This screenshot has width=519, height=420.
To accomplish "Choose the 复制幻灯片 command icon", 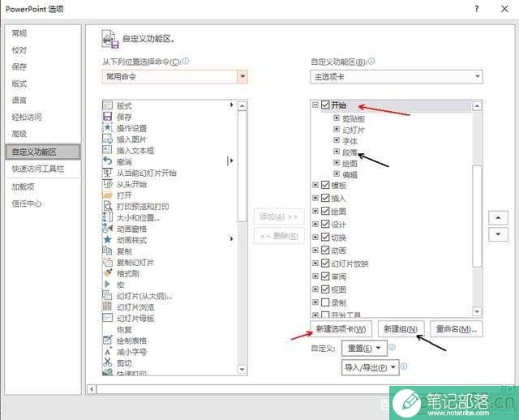I will (x=107, y=262).
